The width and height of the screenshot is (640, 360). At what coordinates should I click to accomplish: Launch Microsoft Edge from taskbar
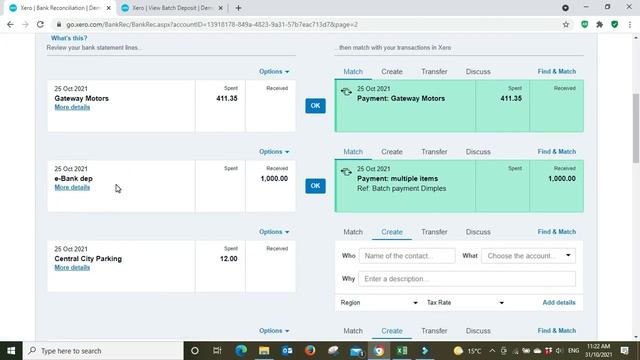(241, 351)
